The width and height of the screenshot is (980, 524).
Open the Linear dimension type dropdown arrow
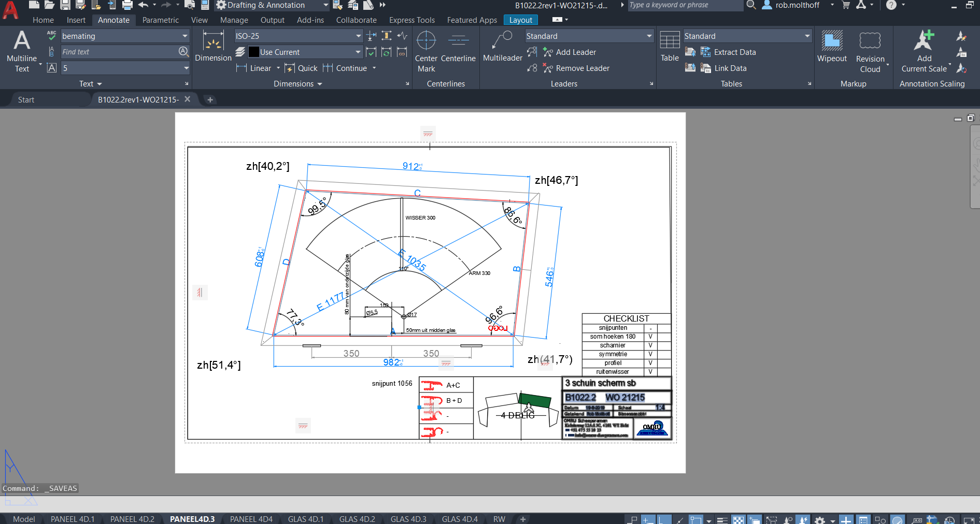click(x=278, y=68)
